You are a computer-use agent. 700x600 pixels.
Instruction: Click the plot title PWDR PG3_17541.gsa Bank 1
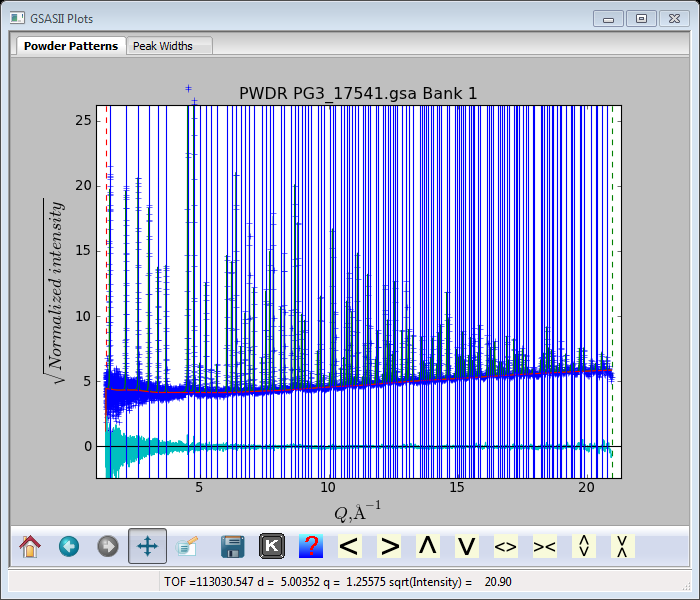pyautogui.click(x=358, y=93)
